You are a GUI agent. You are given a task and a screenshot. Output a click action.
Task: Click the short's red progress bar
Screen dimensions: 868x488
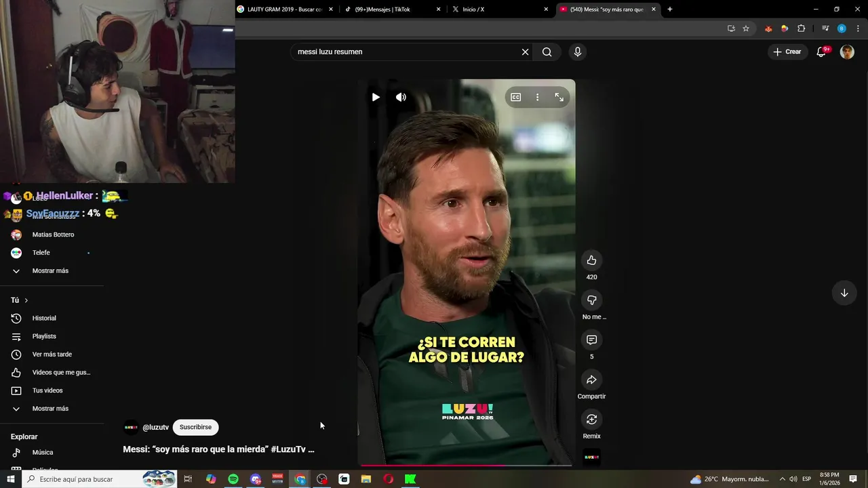467,465
